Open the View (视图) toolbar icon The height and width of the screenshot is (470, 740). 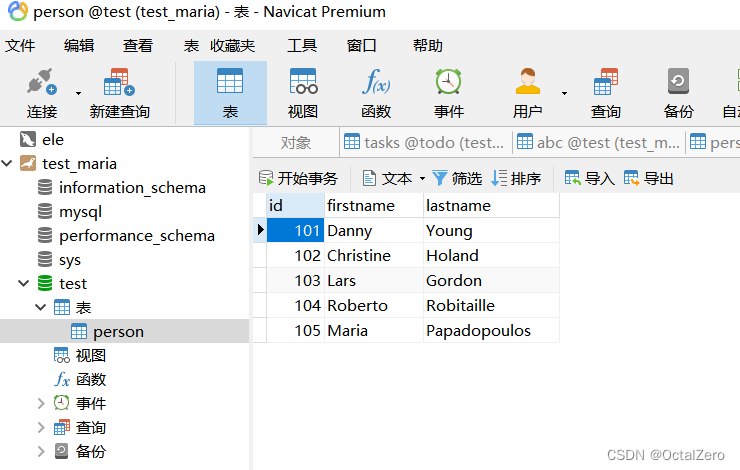tap(303, 82)
